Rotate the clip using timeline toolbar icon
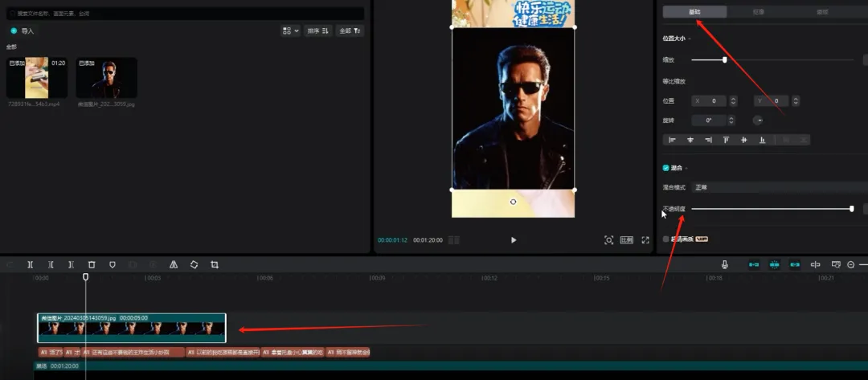The image size is (868, 380). coord(194,265)
